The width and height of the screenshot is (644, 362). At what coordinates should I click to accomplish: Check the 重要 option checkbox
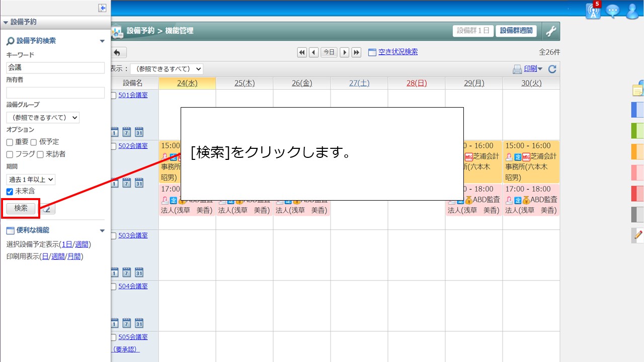[10, 142]
